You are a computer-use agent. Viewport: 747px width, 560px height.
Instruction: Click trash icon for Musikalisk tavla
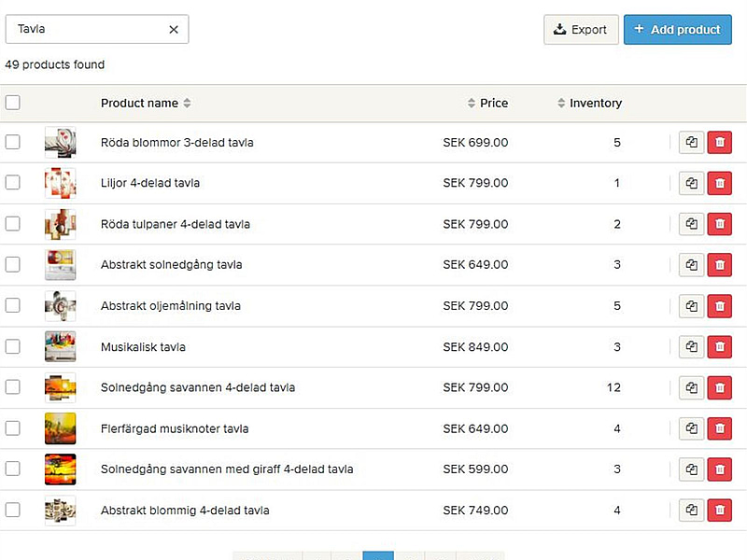719,347
